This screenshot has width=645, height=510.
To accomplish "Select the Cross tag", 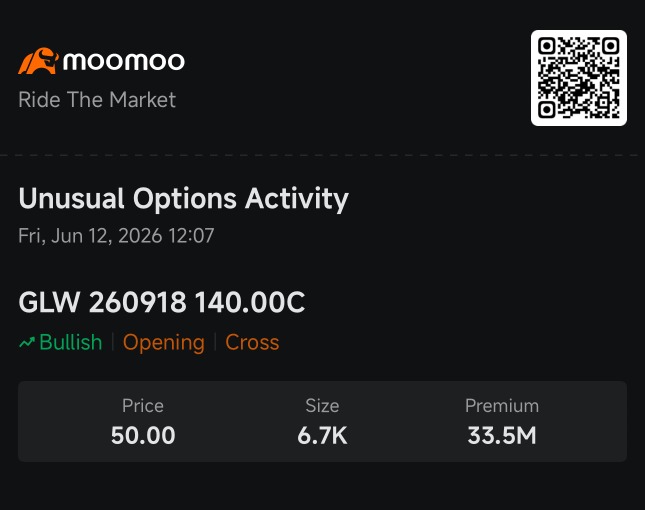I will pos(252,342).
